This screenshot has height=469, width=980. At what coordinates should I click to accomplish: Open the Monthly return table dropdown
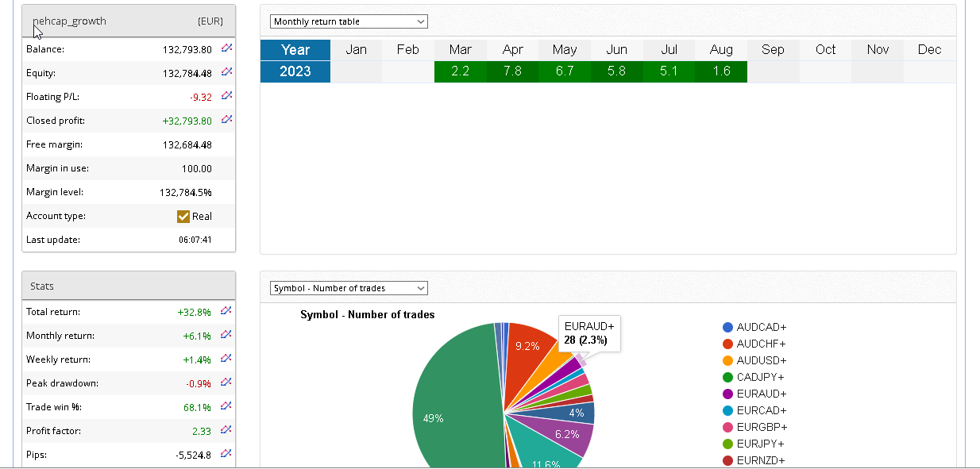coord(349,21)
